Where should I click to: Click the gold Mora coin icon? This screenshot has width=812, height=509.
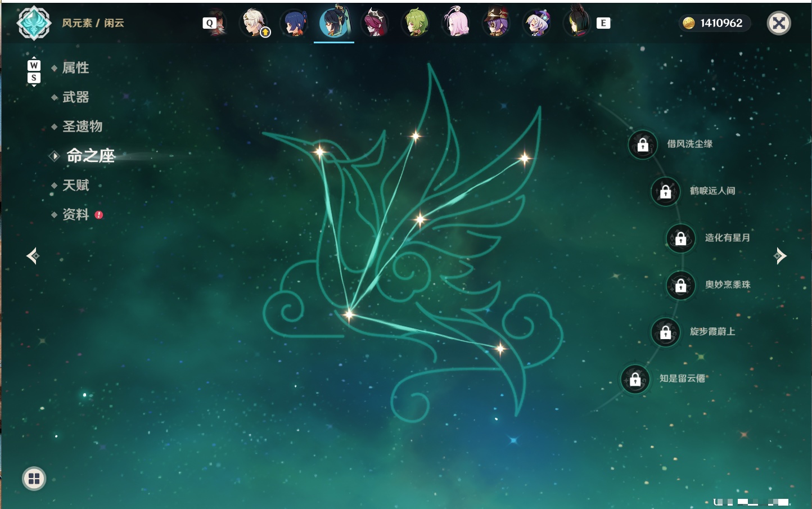click(x=689, y=23)
